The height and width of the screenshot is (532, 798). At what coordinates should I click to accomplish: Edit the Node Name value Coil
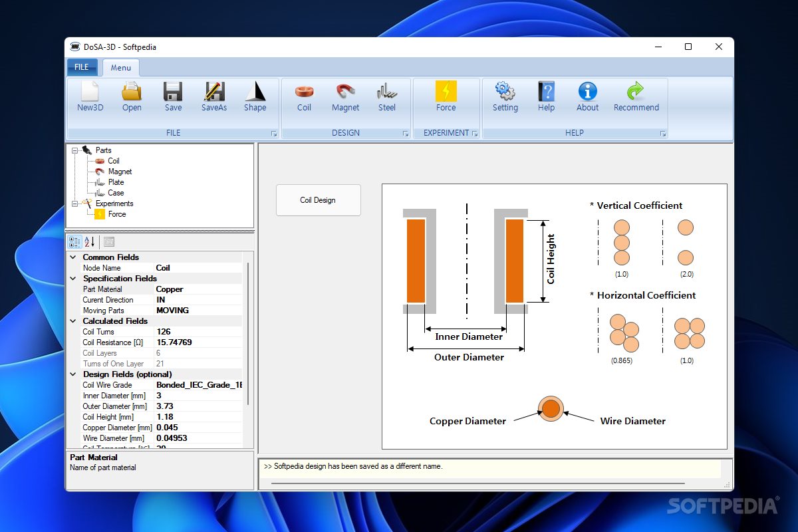tap(199, 268)
